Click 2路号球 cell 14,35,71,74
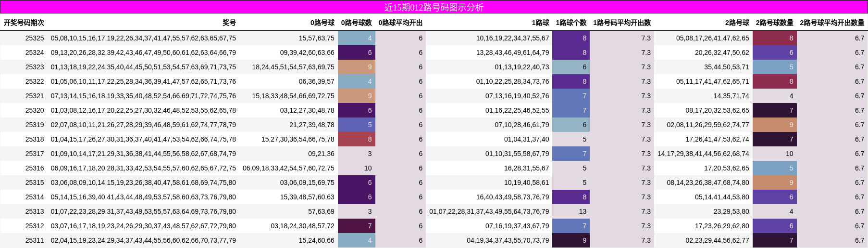This screenshot has height=248, width=868. pos(731,96)
